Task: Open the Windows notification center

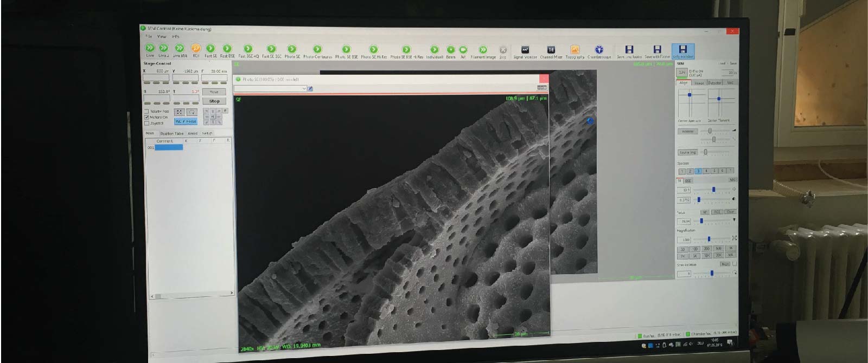Action: tap(730, 342)
